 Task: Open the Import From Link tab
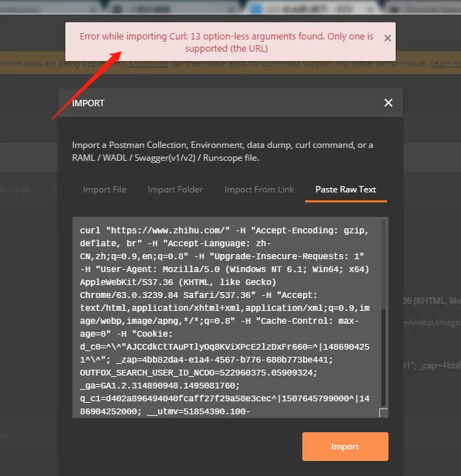[259, 190]
